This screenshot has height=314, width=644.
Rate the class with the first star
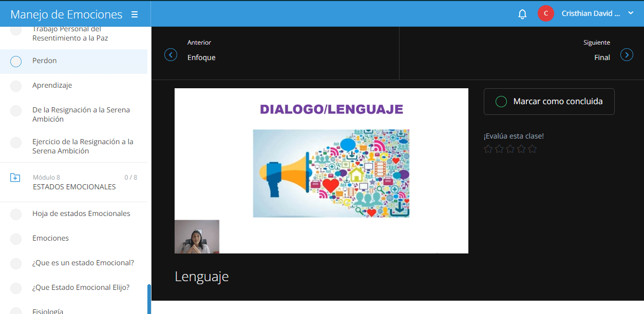488,149
